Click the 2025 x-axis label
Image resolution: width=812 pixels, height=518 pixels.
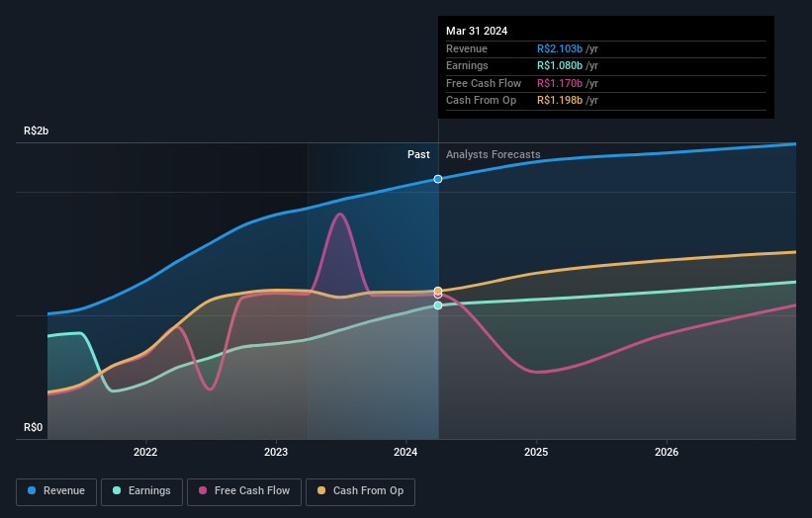(536, 453)
